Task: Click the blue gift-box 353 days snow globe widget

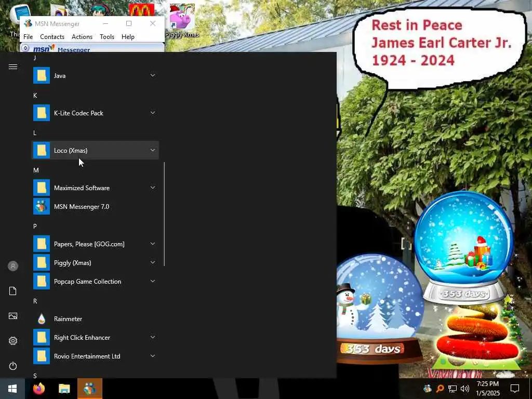Action: click(464, 247)
